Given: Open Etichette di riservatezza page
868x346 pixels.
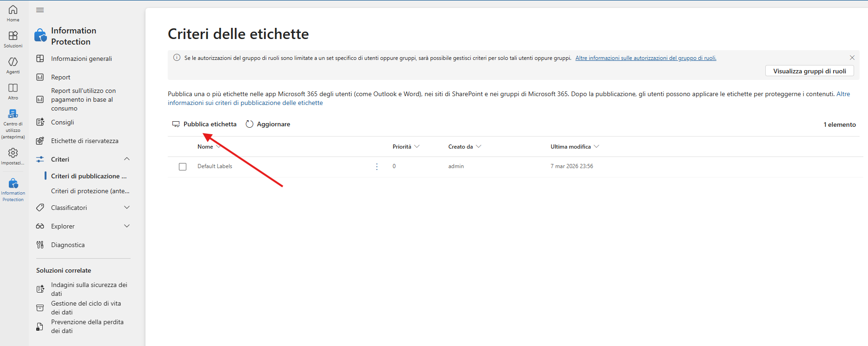Looking at the screenshot, I should tap(85, 141).
